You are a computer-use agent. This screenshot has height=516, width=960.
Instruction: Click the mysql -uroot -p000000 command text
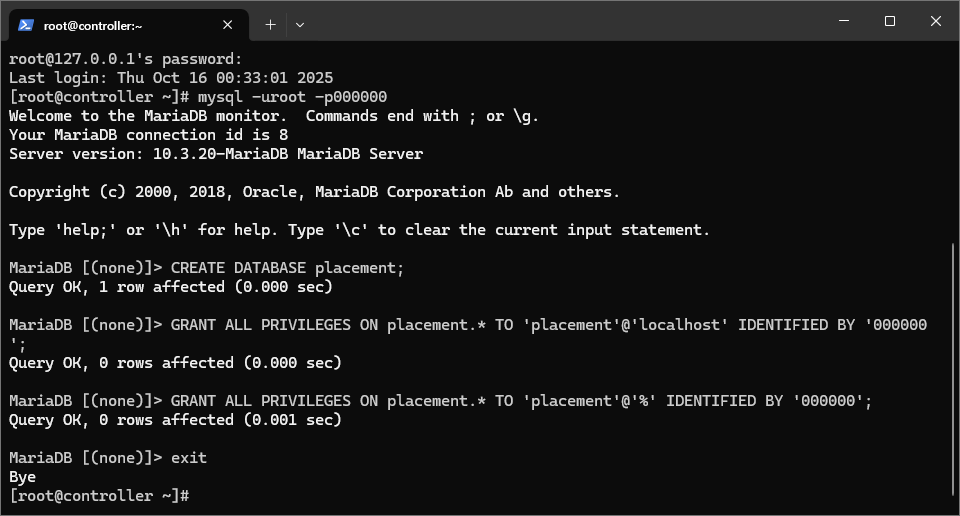292,97
